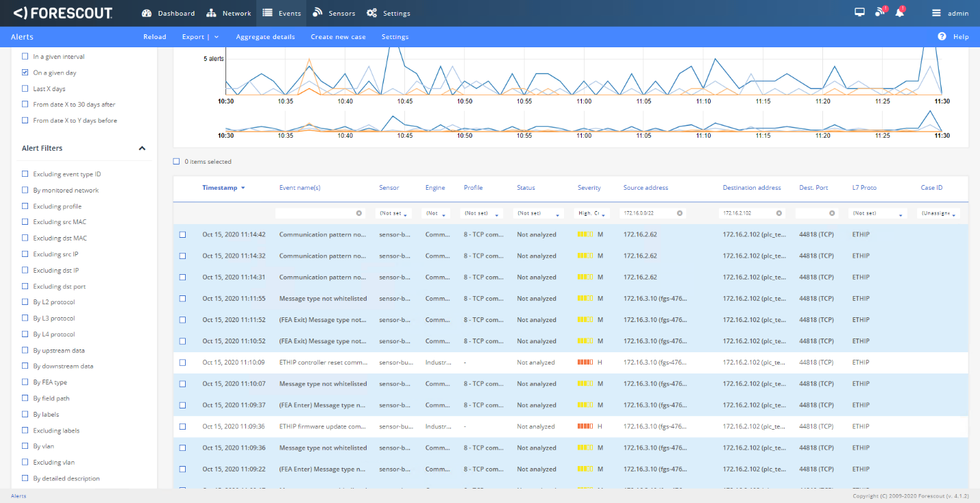This screenshot has height=503, width=980.
Task: Click the Timestamp sort arrow icon
Action: [x=243, y=188]
